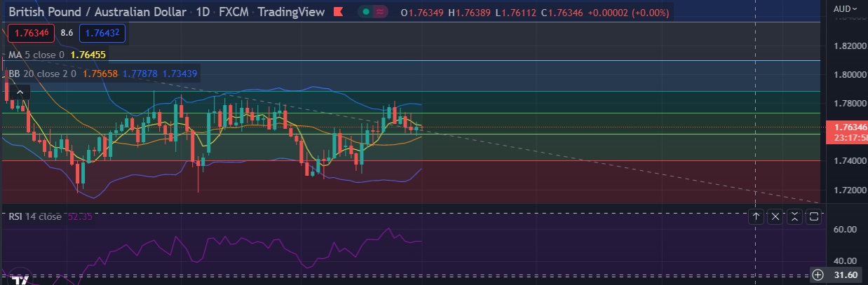
Task: Select the RSI 14 close indicator legend
Action: 35,217
